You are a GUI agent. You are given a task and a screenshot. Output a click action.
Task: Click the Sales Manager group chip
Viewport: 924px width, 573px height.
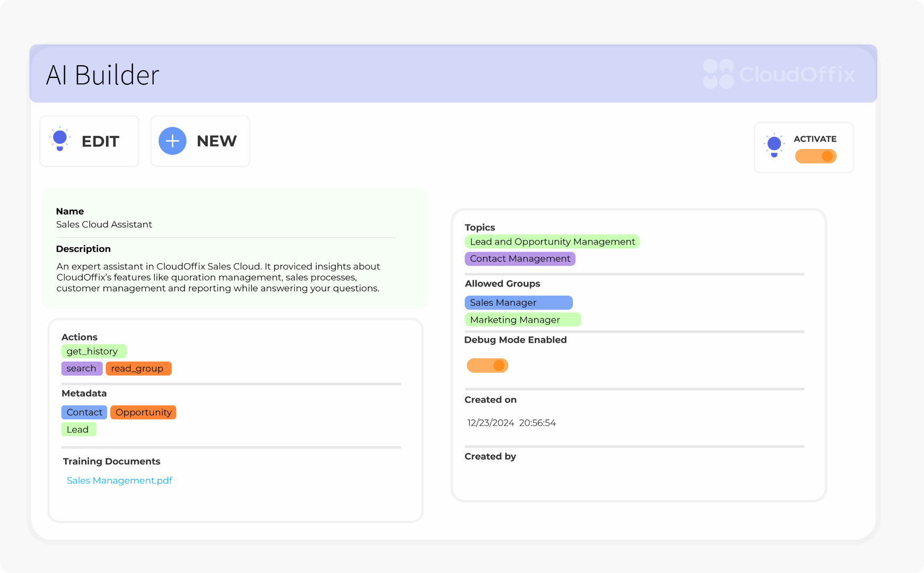tap(518, 302)
